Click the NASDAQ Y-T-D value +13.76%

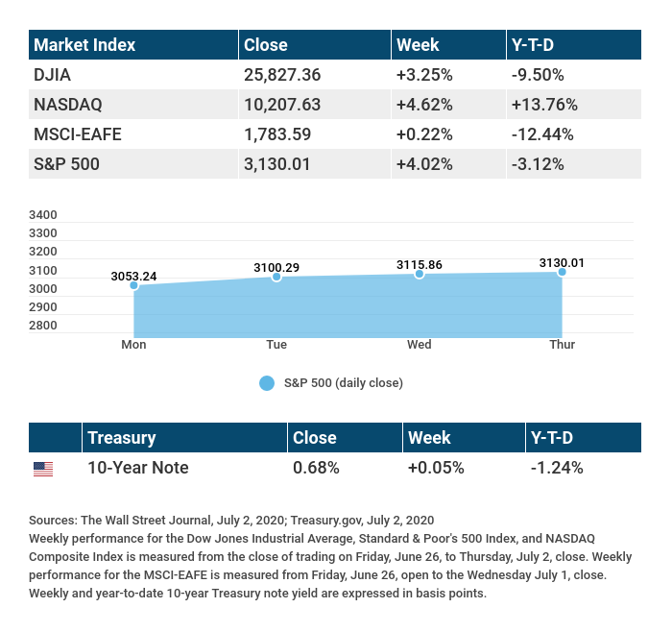pos(542,104)
